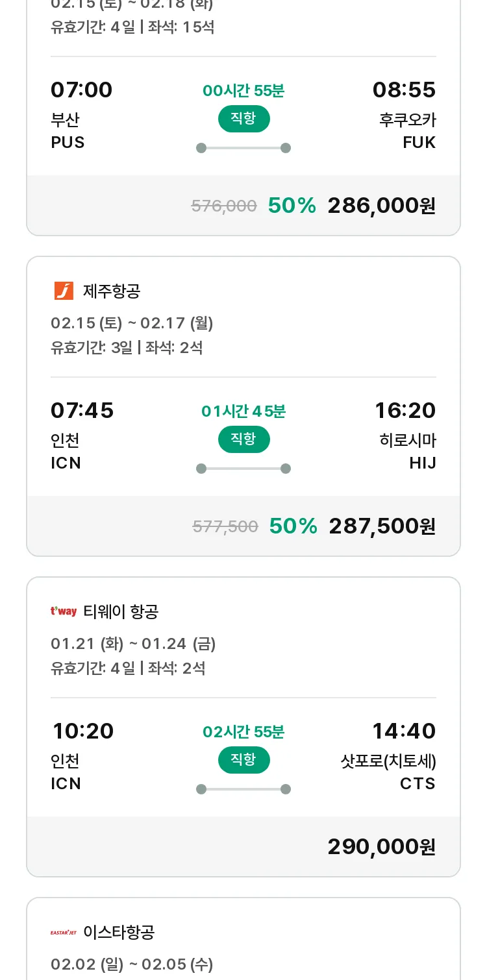
Task: Tap the 직항 badge on Incheon–Hiroshima flight
Action: coord(243,439)
